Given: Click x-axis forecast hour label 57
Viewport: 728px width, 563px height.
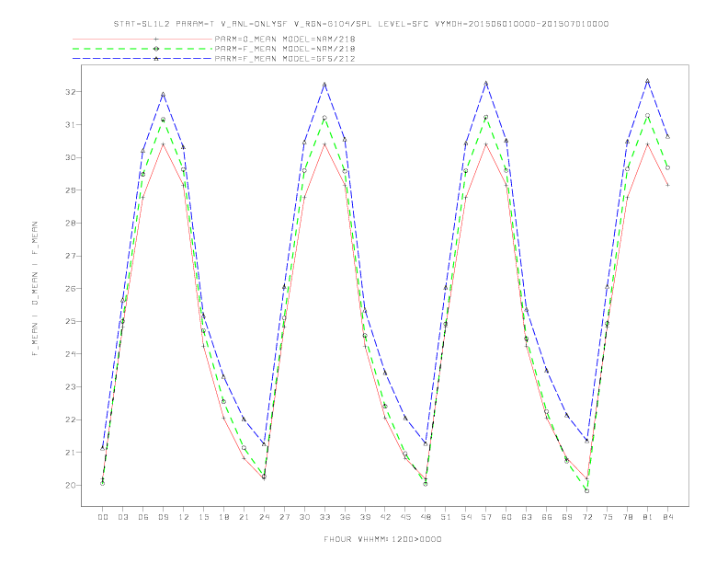Looking at the screenshot, I should point(486,517).
